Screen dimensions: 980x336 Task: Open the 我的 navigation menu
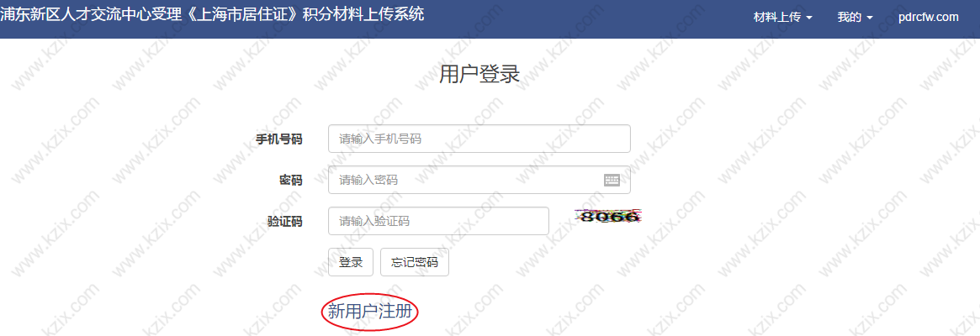click(855, 18)
